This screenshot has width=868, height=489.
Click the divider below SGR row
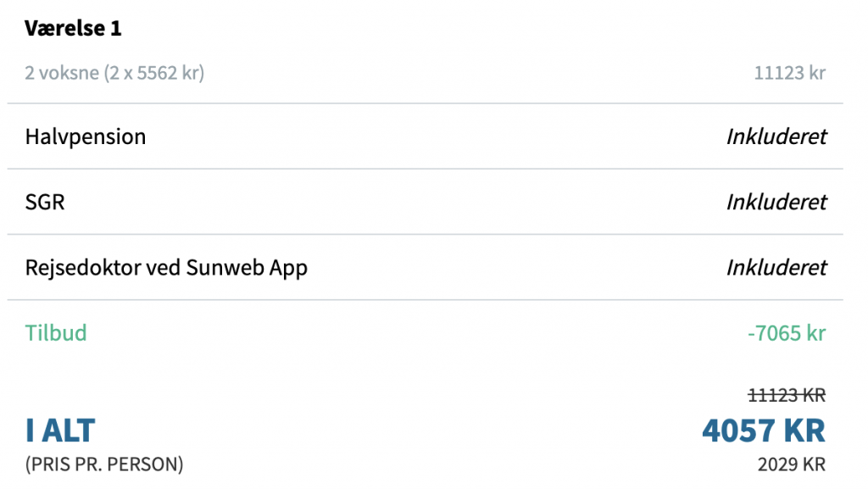tap(426, 234)
